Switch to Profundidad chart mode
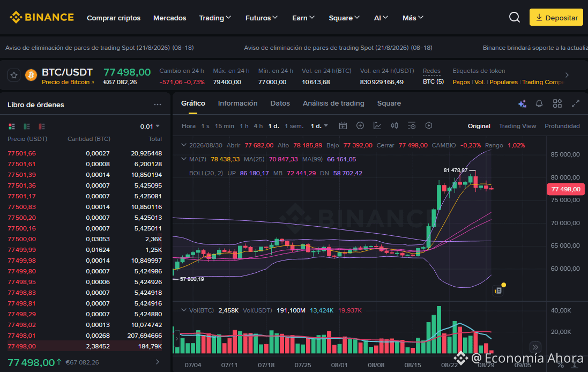The width and height of the screenshot is (588, 372). point(562,126)
